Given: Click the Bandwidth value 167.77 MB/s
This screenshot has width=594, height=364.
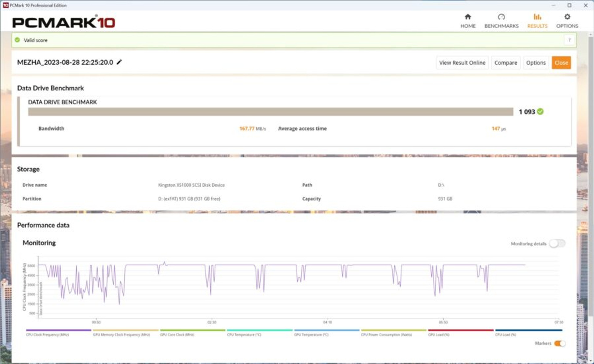Looking at the screenshot, I should [252, 129].
